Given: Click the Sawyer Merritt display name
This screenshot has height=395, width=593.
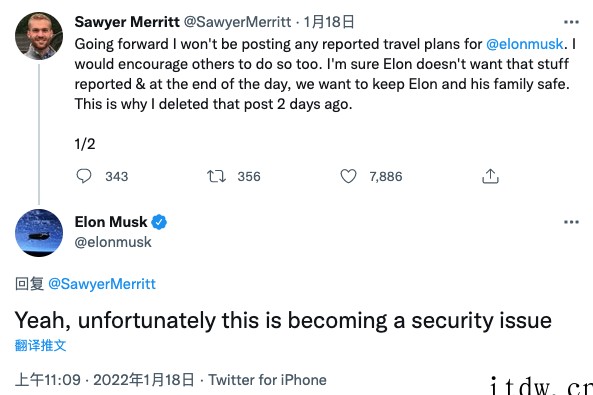Looking at the screenshot, I should 127,22.
